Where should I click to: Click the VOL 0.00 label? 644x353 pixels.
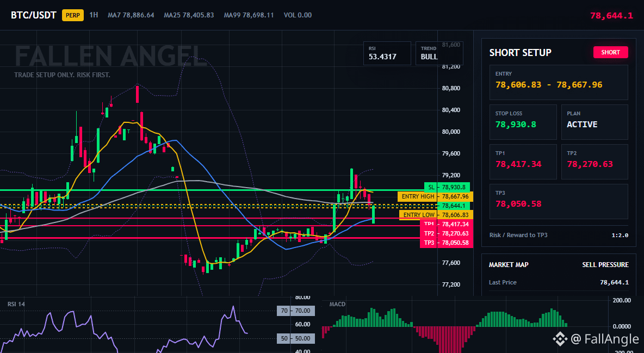tap(298, 15)
